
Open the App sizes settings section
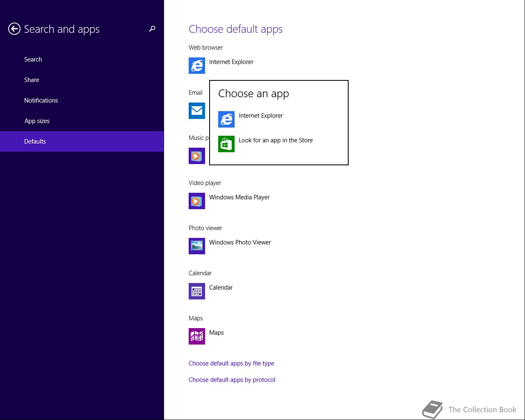point(82,121)
